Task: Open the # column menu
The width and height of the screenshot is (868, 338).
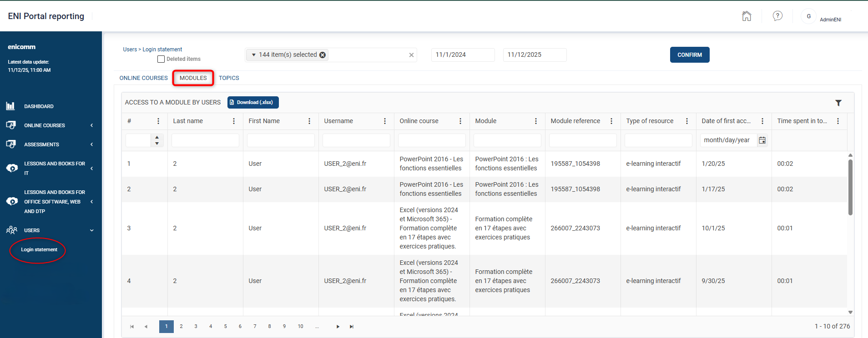Action: click(158, 121)
